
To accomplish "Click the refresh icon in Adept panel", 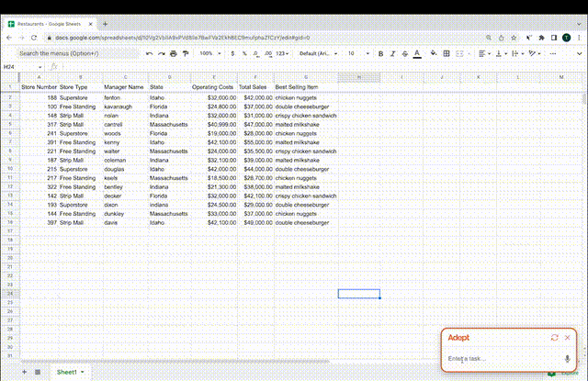I will 554,338.
